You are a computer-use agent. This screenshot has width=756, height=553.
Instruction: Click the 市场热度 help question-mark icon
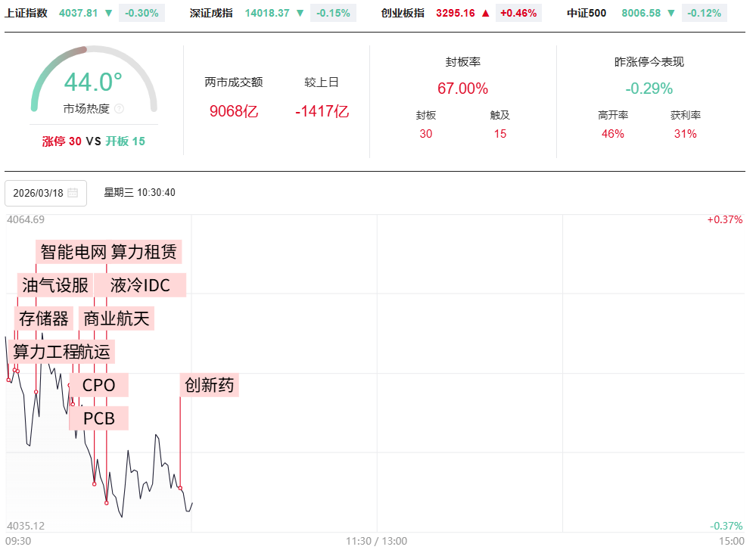coord(119,109)
